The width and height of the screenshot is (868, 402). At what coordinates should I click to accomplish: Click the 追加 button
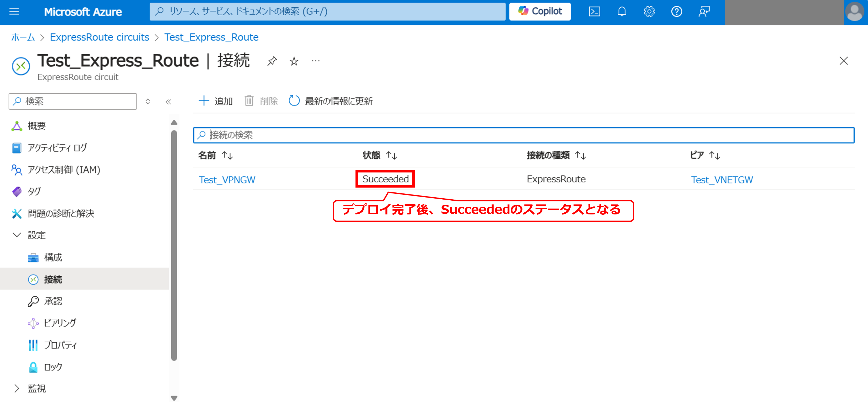pos(216,101)
